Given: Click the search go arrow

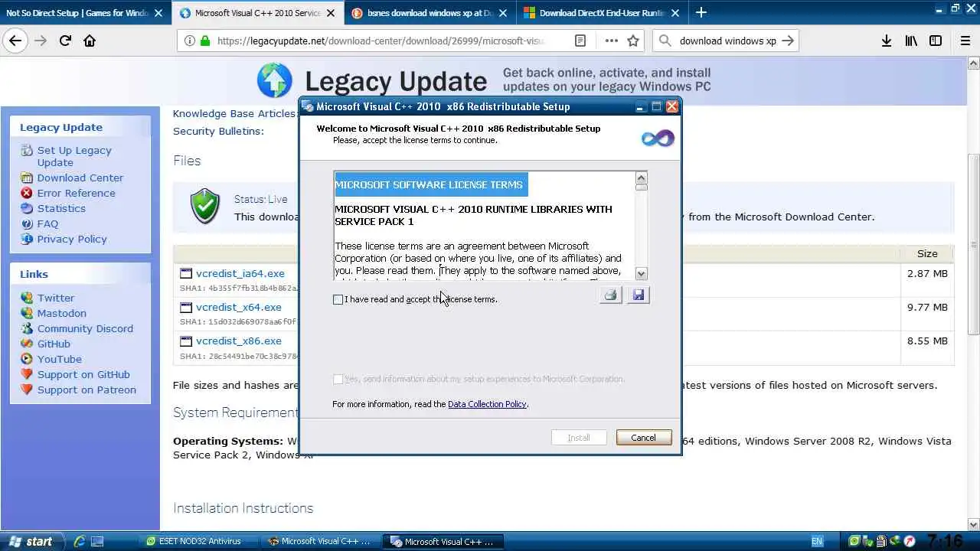Looking at the screenshot, I should coord(788,41).
